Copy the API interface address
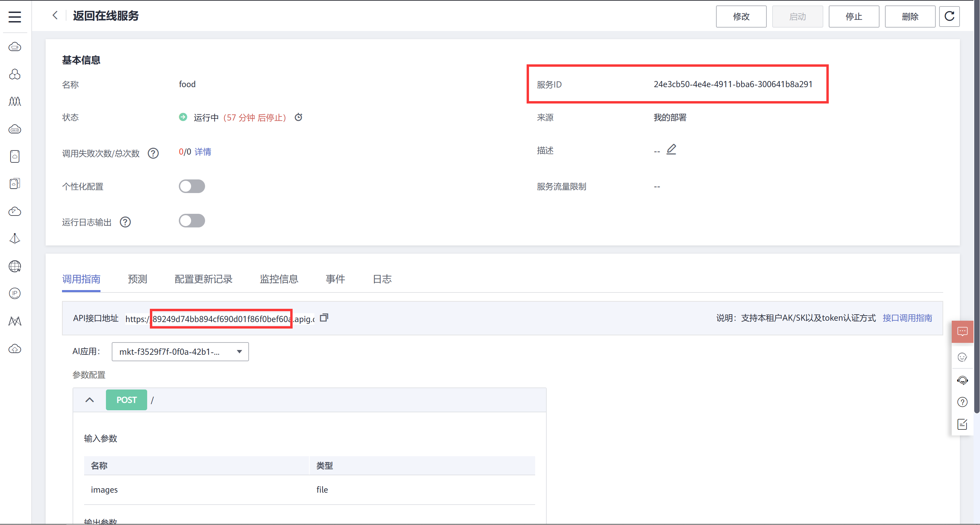Image resolution: width=980 pixels, height=525 pixels. [x=324, y=317]
